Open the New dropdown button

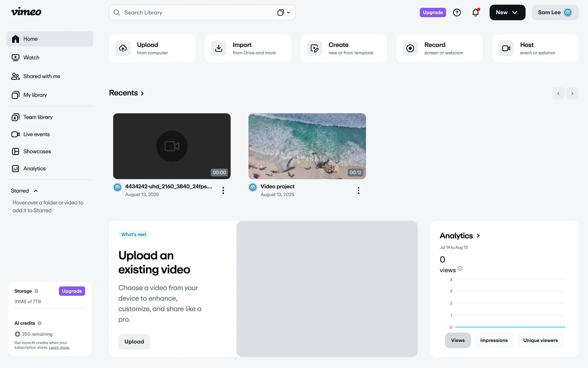click(507, 13)
